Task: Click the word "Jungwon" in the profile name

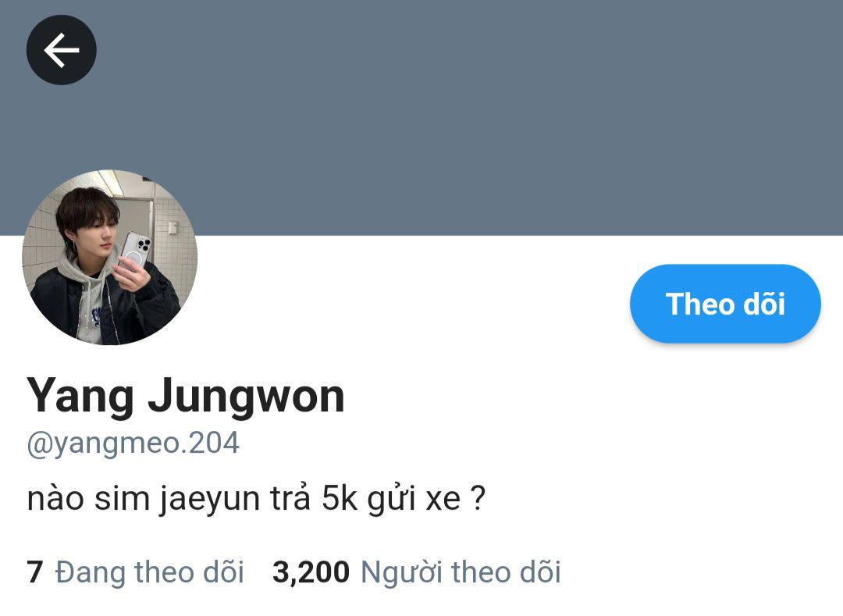Action: 246,397
